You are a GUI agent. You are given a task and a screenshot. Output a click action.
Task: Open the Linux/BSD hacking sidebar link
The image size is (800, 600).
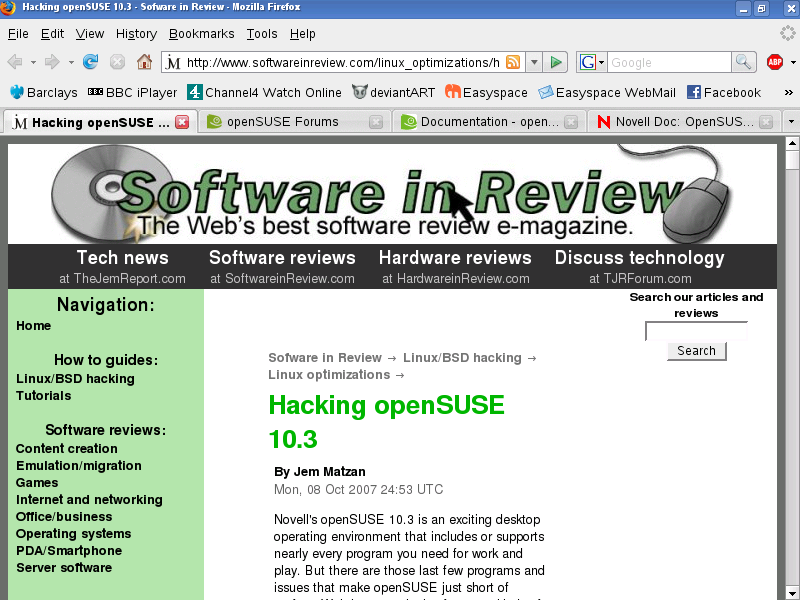tap(76, 379)
